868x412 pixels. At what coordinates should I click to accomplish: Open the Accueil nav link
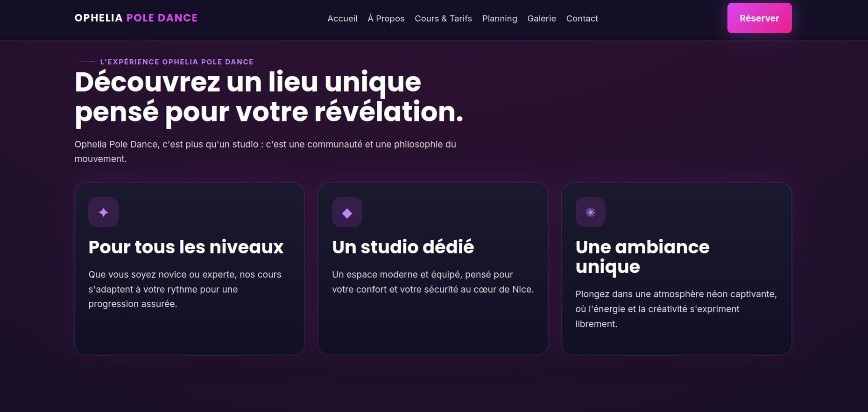pos(342,18)
